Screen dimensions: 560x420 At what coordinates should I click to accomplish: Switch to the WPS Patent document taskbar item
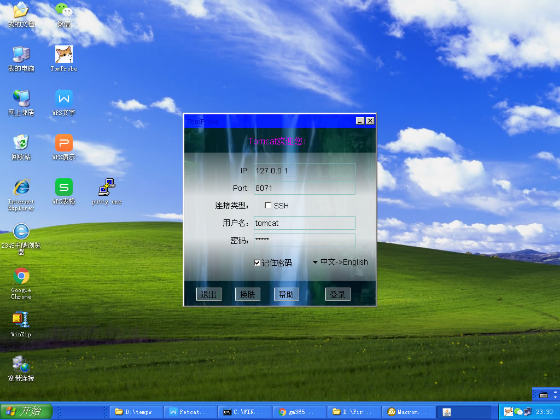[191, 412]
